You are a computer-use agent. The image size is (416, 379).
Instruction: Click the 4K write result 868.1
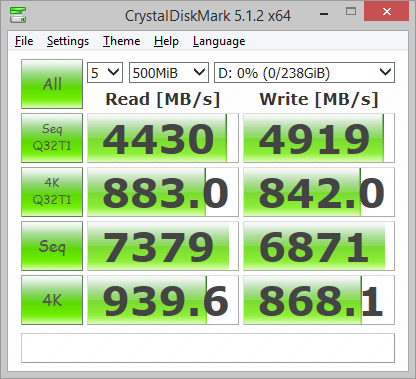click(319, 300)
